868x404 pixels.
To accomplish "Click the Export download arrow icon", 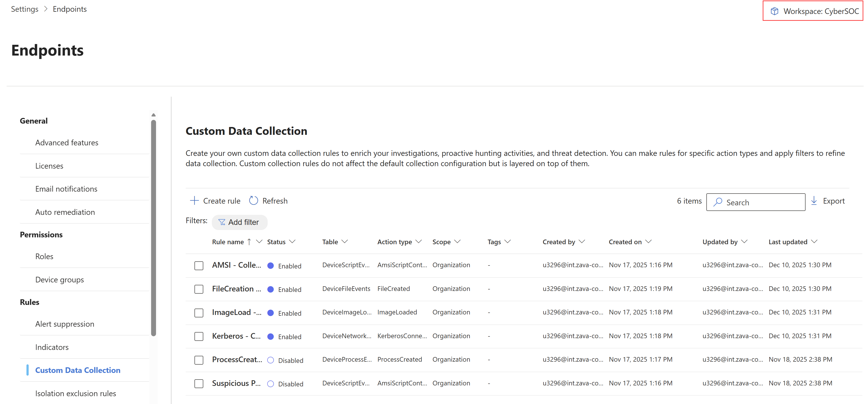I will pos(814,201).
